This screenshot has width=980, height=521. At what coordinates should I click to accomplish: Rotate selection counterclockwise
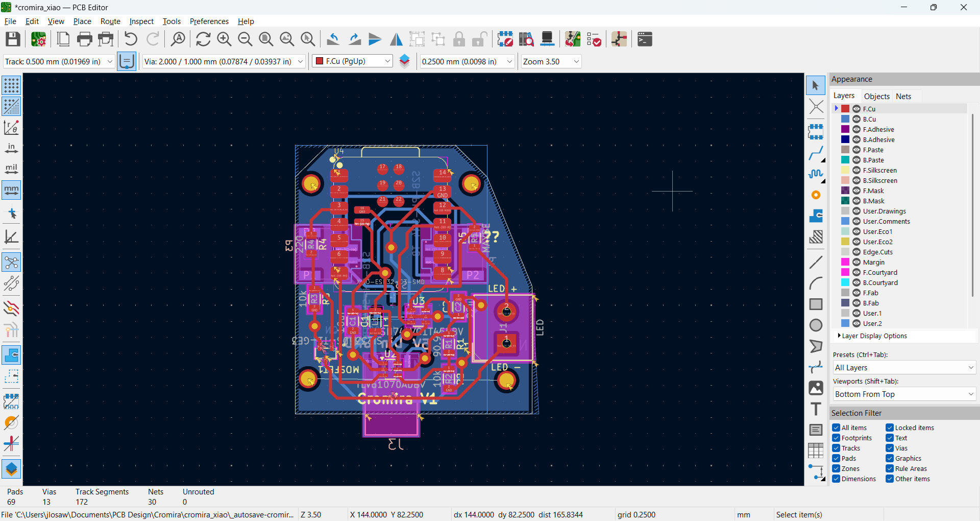point(333,39)
